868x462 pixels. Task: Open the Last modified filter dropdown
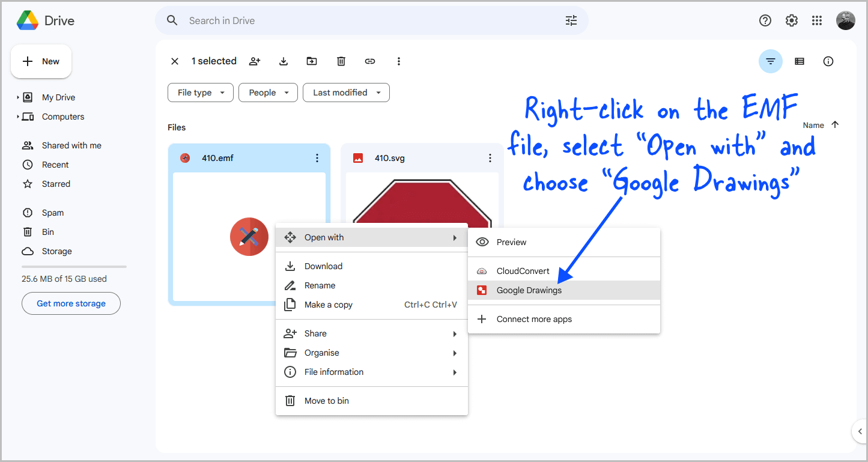click(x=346, y=93)
